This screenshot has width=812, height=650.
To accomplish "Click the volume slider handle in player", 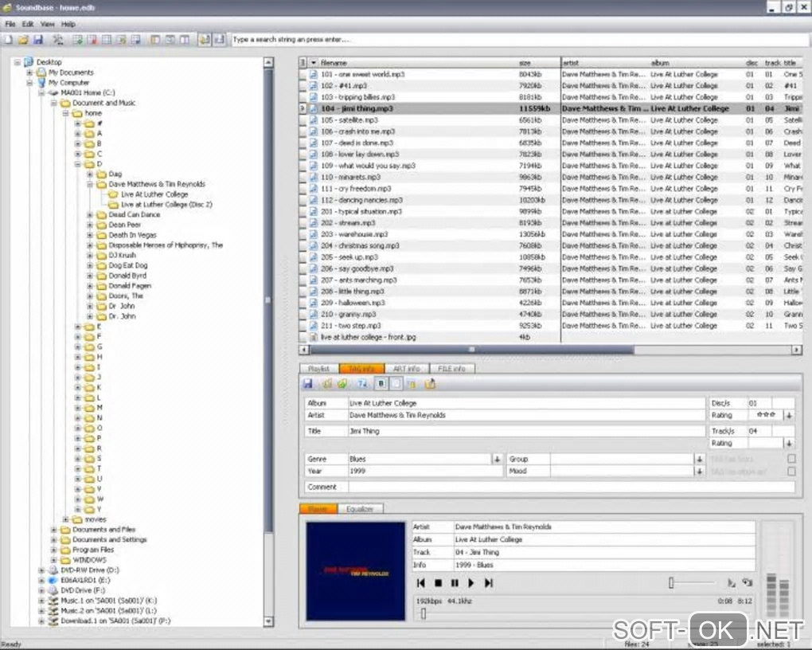I will point(671,583).
